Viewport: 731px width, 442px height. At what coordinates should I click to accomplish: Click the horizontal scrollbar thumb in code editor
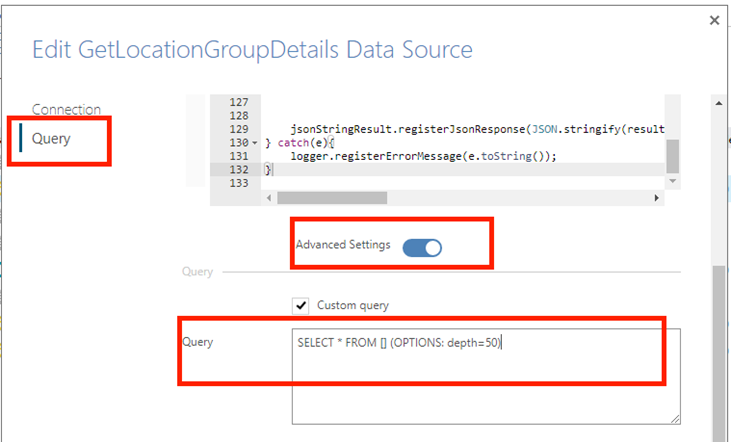click(x=332, y=198)
